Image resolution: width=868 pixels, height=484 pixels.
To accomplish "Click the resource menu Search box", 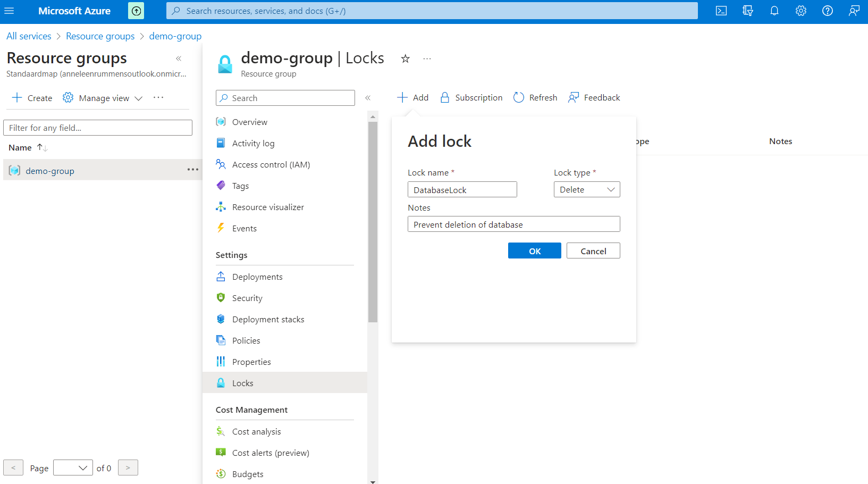I will pos(285,98).
